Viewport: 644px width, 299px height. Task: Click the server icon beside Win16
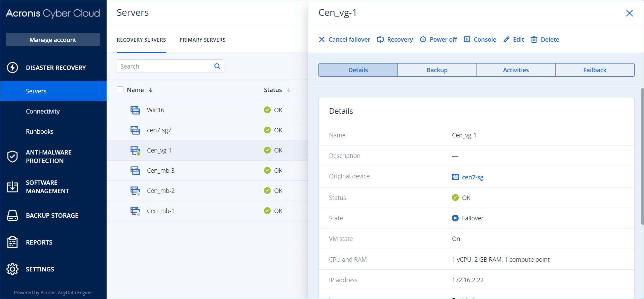pyautogui.click(x=135, y=110)
